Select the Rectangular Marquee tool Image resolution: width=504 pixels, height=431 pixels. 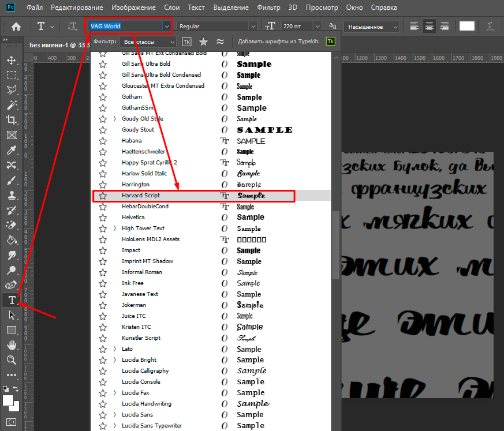tap(12, 75)
